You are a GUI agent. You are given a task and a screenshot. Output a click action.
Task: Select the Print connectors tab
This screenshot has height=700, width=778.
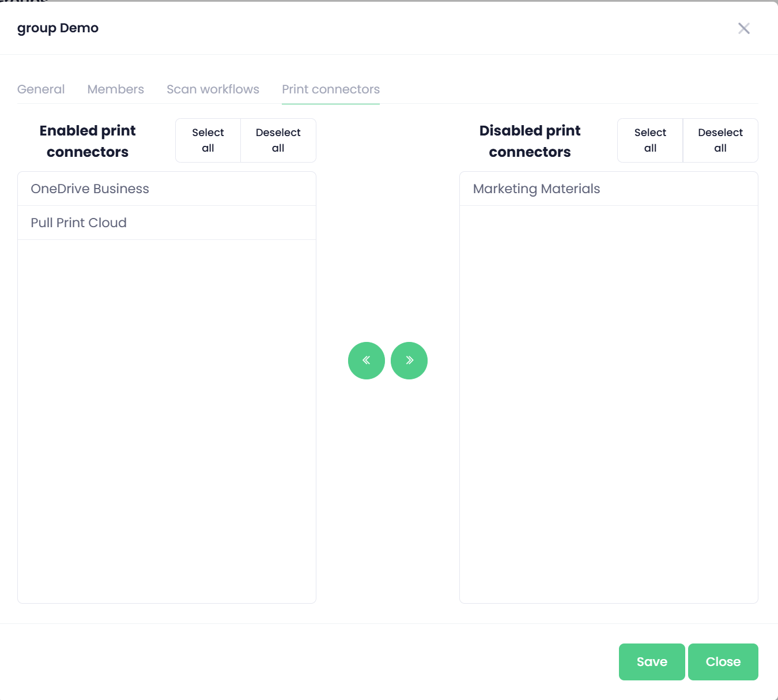[x=331, y=89]
